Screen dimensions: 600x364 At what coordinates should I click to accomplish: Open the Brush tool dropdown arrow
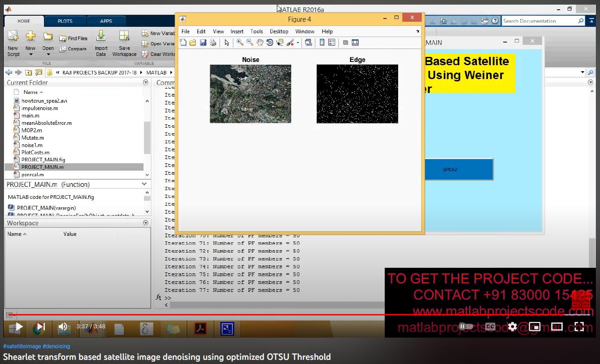coord(298,43)
